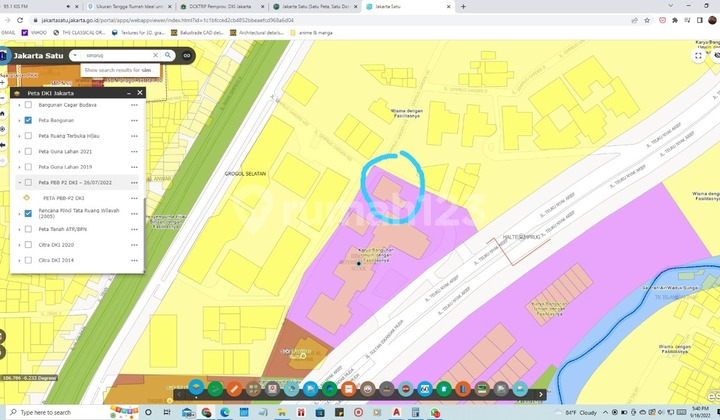720x420 pixels.
Task: Open options for Citra DKI 2020 layer
Action: 133,244
